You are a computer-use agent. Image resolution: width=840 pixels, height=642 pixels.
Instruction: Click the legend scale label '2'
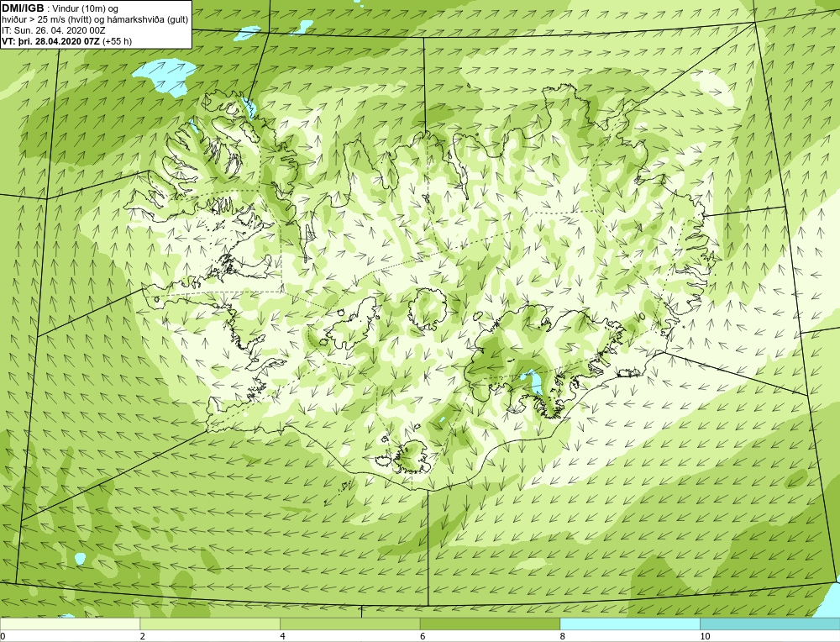click(x=143, y=636)
